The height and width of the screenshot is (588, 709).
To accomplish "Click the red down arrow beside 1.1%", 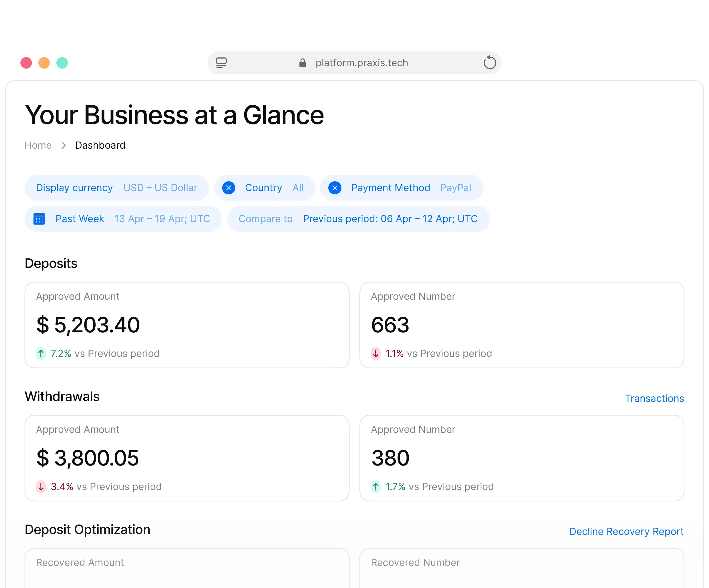I will (x=376, y=353).
